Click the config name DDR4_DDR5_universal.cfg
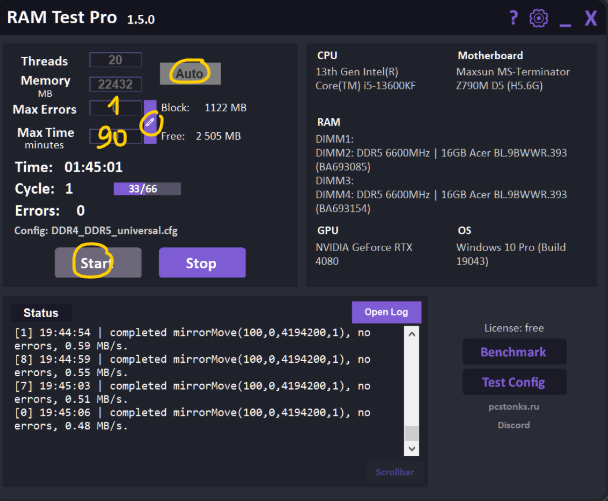608x501 pixels. (x=114, y=231)
